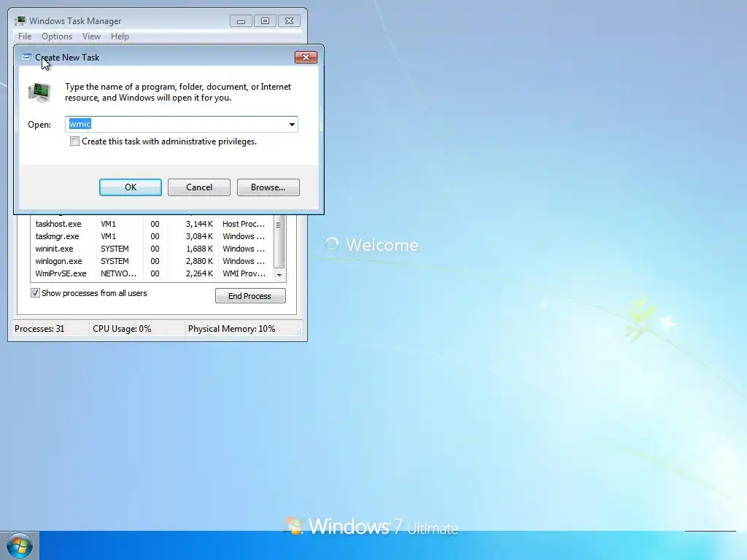Click the Task Manager title bar icon
The width and height of the screenshot is (747, 560).
(20, 21)
